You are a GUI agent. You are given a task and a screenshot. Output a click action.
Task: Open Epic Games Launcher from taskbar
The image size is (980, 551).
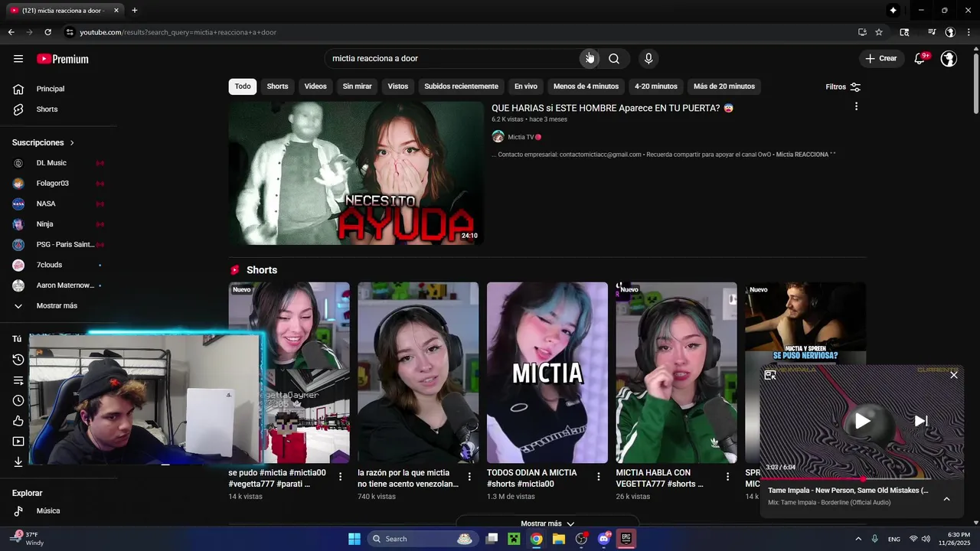coord(626,539)
